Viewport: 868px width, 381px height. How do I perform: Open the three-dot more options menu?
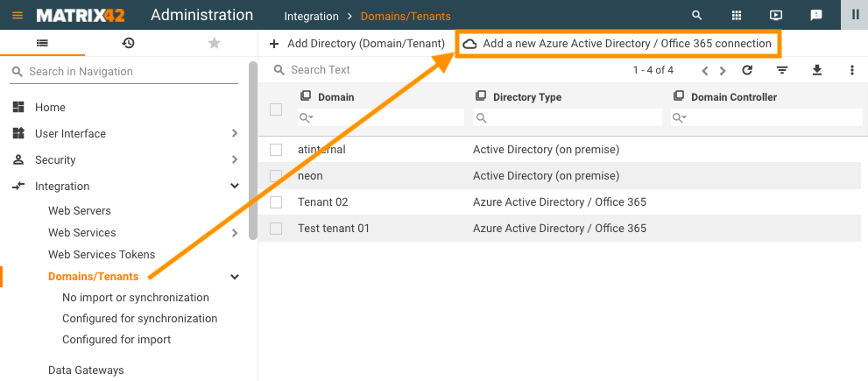(852, 70)
